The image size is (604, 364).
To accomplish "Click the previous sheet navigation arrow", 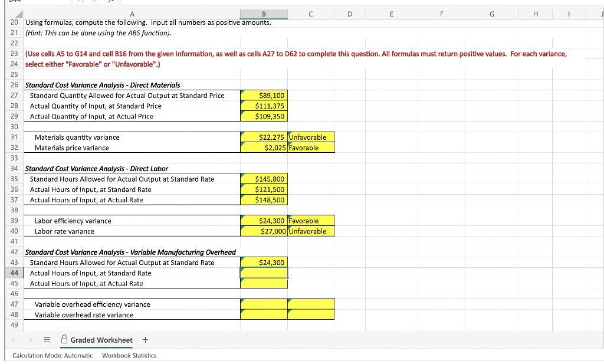I will pyautogui.click(x=13, y=340).
